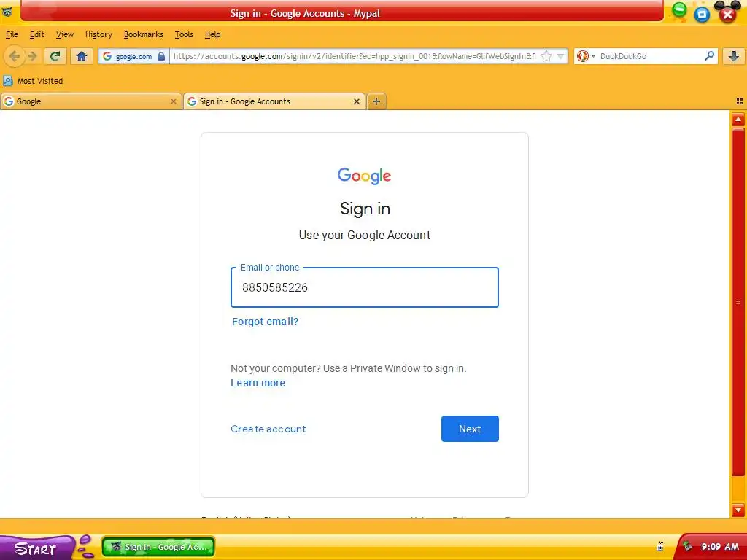Screen dimensions: 747x560
Task: Click the Most Visited bookmarks folder
Action: [x=34, y=81]
